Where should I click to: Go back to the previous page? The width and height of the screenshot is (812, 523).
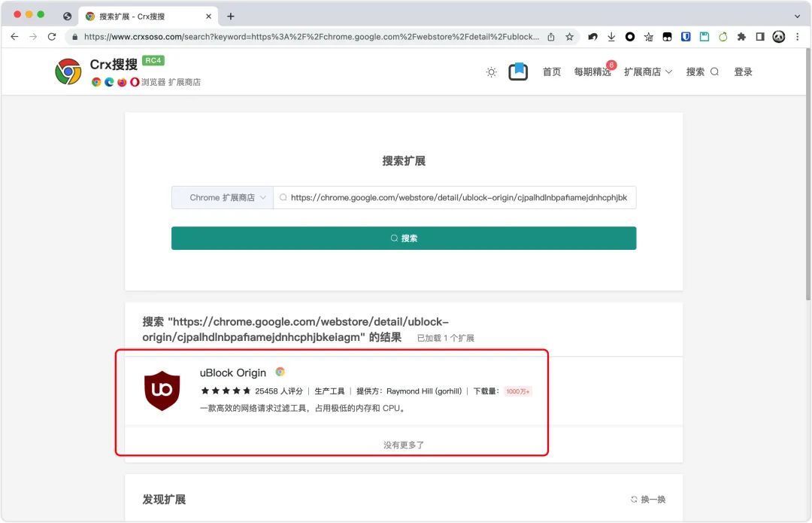point(14,37)
